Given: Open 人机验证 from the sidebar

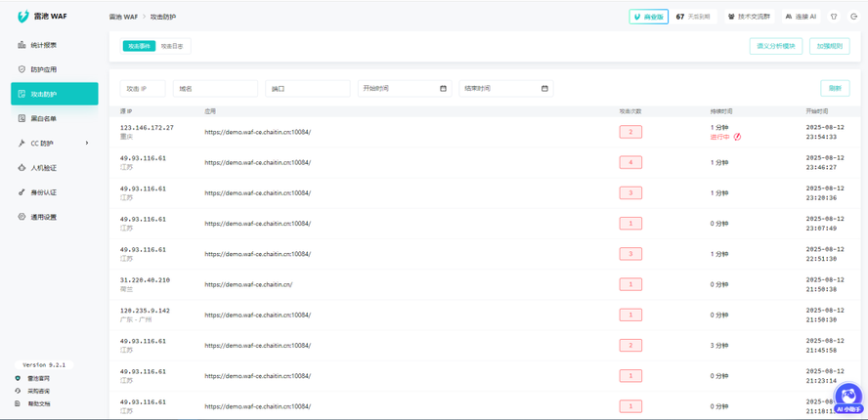Looking at the screenshot, I should (43, 168).
